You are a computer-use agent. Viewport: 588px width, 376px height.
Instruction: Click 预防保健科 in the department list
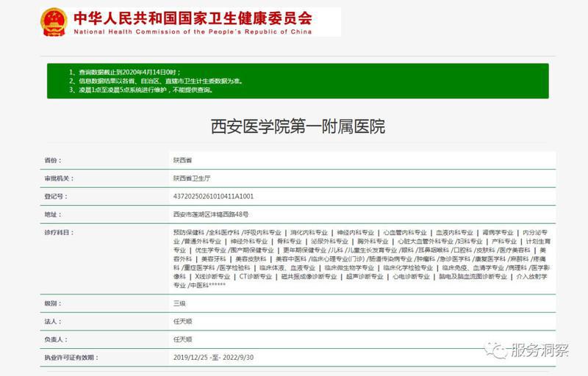click(x=189, y=232)
